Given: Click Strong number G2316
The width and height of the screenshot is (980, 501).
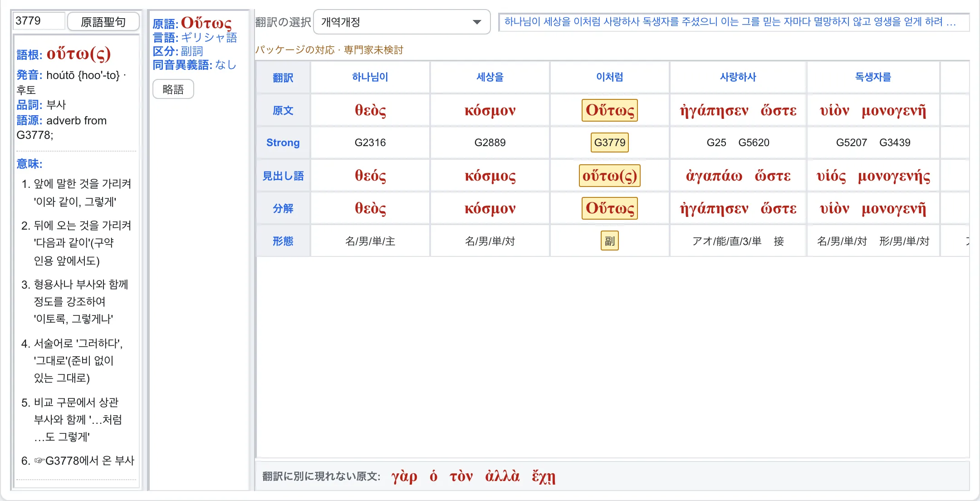Looking at the screenshot, I should (370, 142).
